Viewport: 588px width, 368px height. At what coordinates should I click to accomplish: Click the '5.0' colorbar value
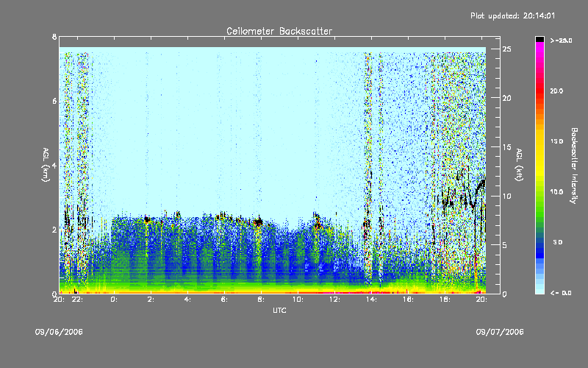pos(558,243)
